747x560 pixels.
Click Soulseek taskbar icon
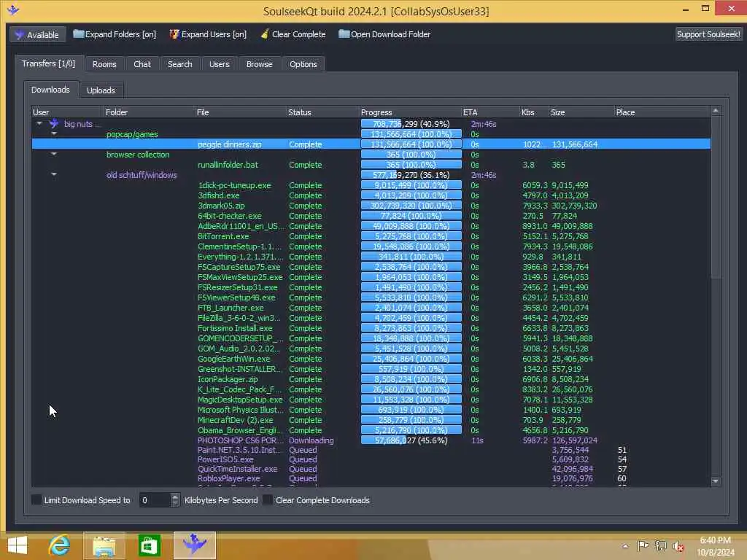coord(194,545)
